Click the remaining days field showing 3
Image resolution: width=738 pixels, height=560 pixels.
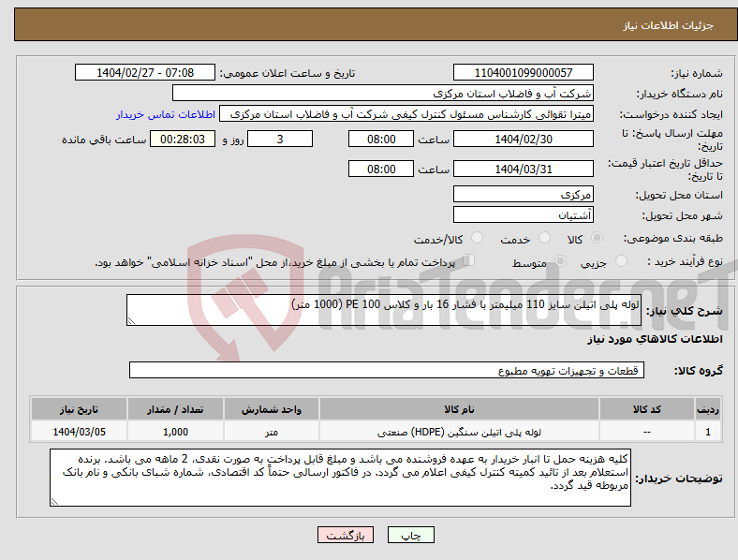pos(280,139)
